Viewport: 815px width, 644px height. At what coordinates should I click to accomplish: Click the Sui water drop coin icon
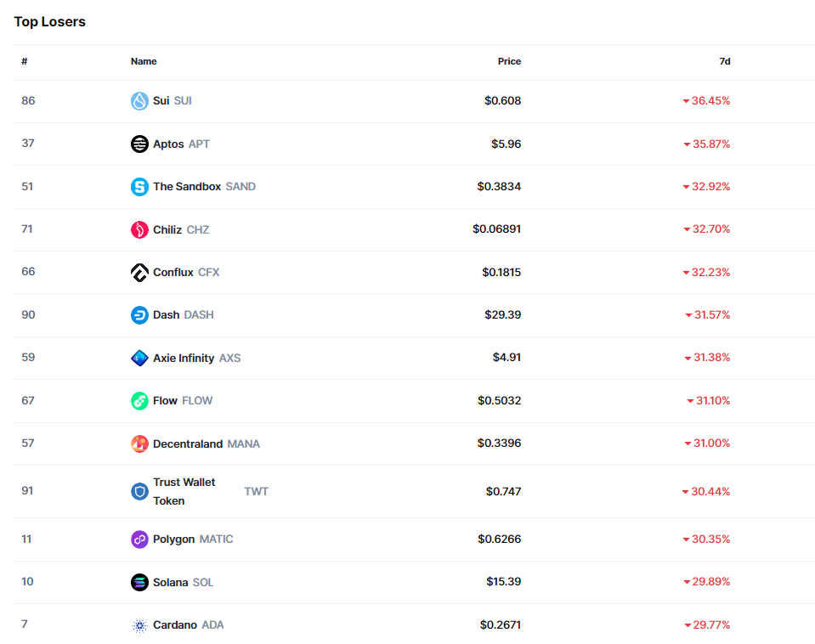(x=139, y=101)
